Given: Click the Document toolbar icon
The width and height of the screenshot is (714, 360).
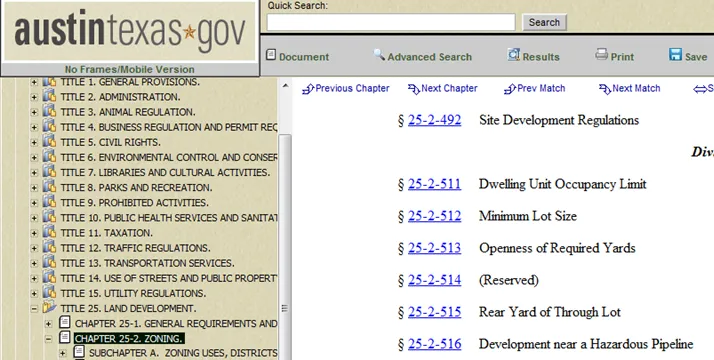Looking at the screenshot, I should pos(271,55).
